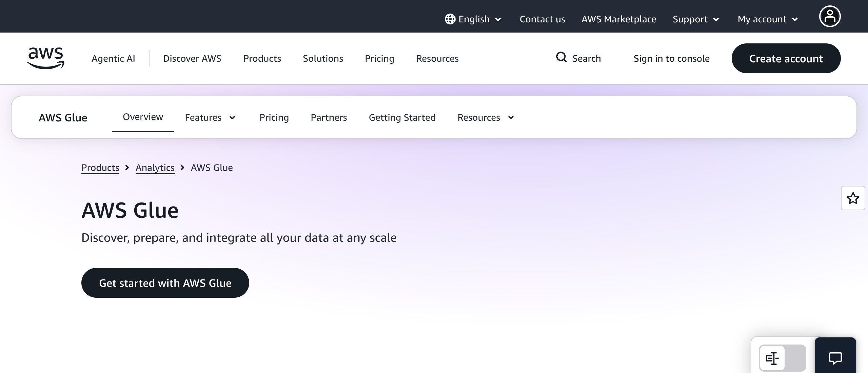The height and width of the screenshot is (373, 868).
Task: Click the Create account button
Action: (786, 58)
